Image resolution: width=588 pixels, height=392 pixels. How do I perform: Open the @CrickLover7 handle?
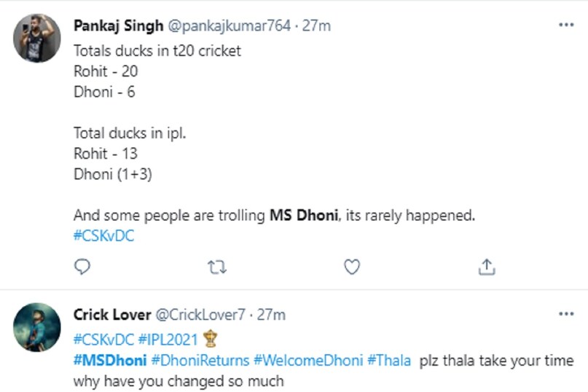coord(200,315)
